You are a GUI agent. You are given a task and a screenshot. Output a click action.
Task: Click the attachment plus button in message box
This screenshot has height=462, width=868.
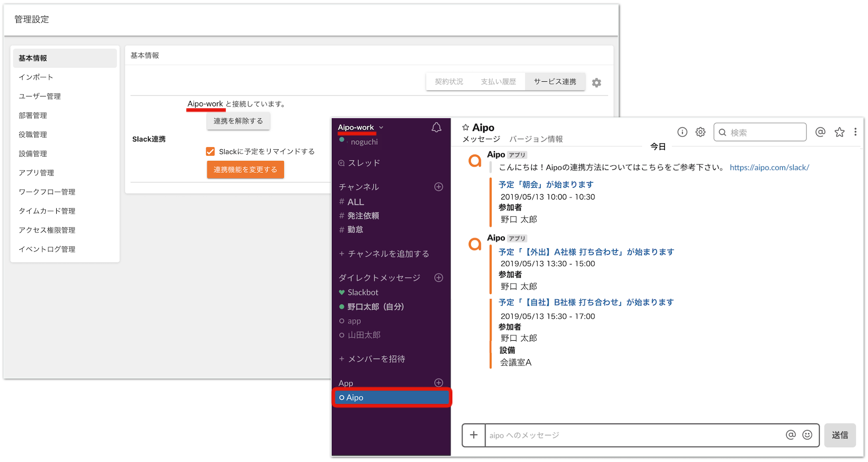[474, 435]
